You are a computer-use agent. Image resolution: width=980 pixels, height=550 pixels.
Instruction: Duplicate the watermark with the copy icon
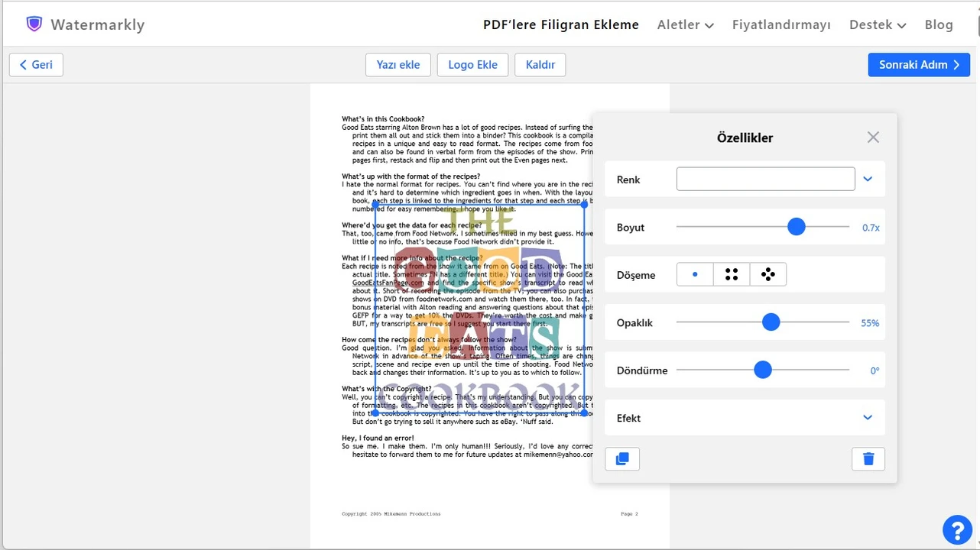click(622, 459)
